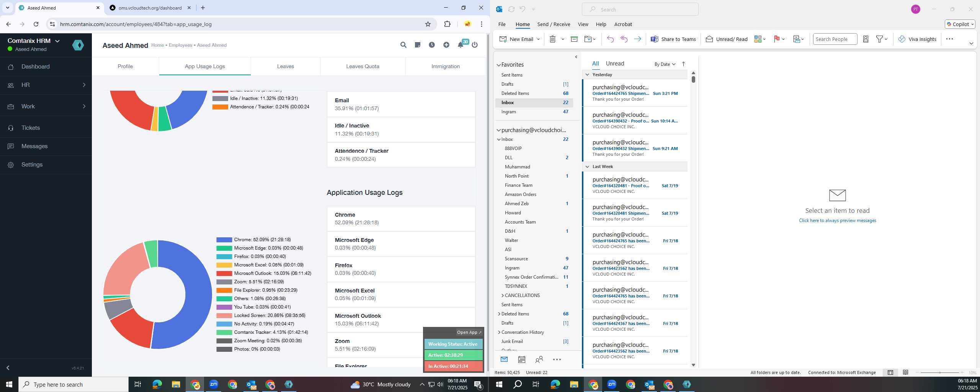Collapse the Favorites group in Outlook
Screen dimensions: 980x392
pos(499,65)
